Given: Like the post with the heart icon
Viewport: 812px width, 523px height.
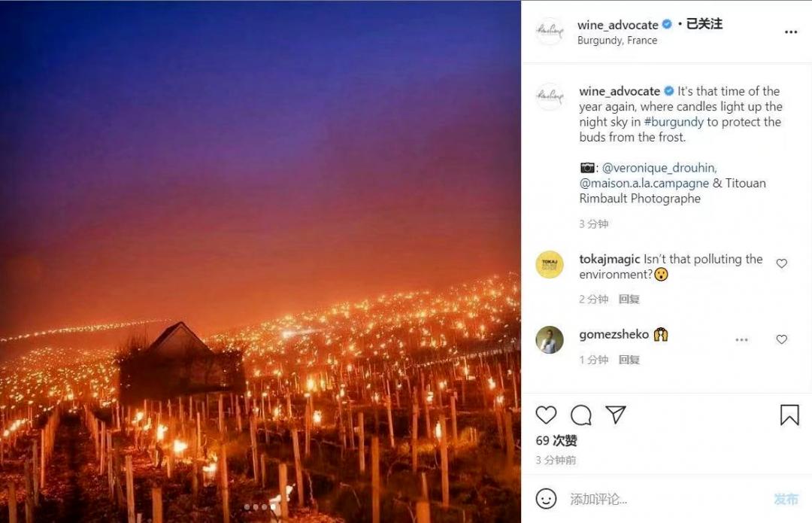Looking at the screenshot, I should pyautogui.click(x=547, y=415).
